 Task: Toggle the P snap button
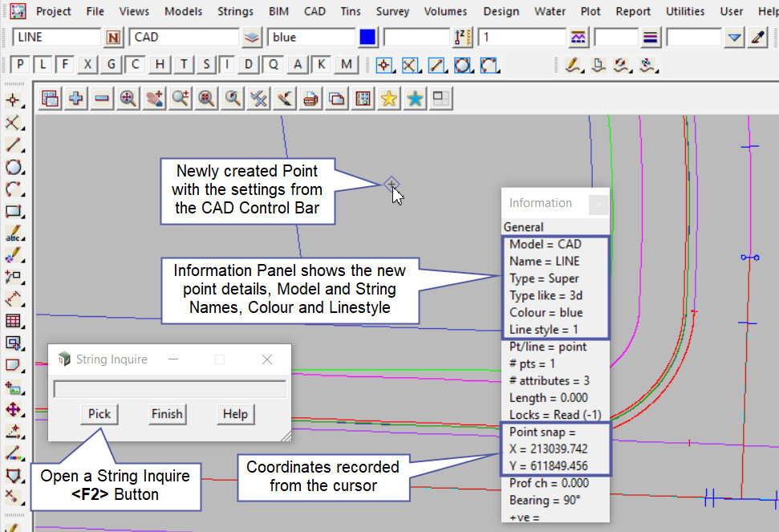point(20,65)
